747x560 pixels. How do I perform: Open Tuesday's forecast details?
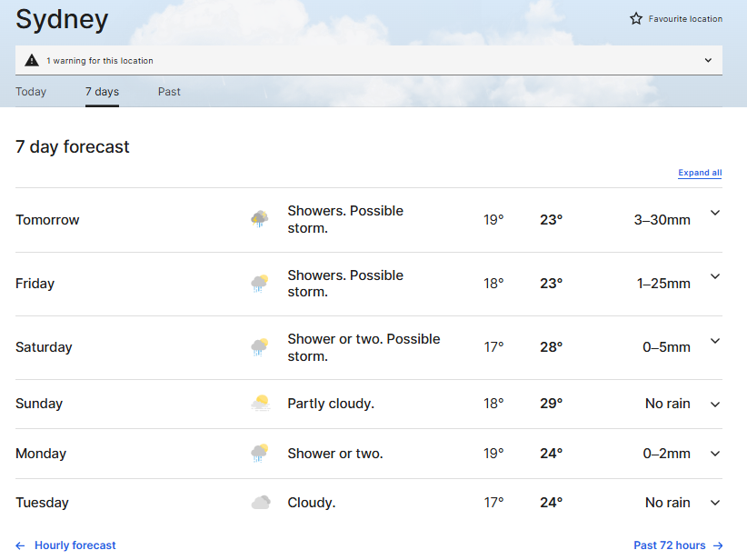click(x=715, y=503)
